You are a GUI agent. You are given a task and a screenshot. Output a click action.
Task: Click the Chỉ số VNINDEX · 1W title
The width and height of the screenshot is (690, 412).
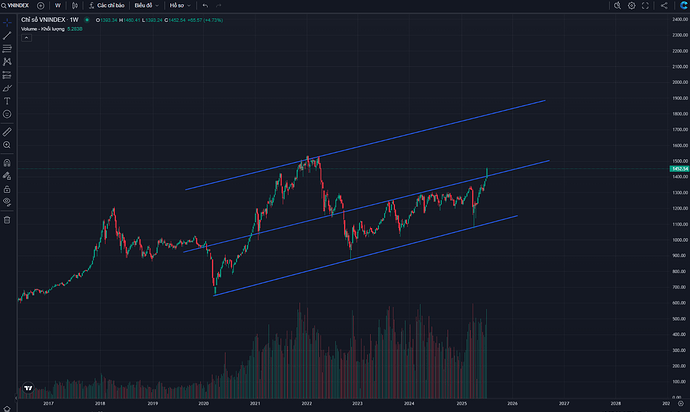coord(50,20)
